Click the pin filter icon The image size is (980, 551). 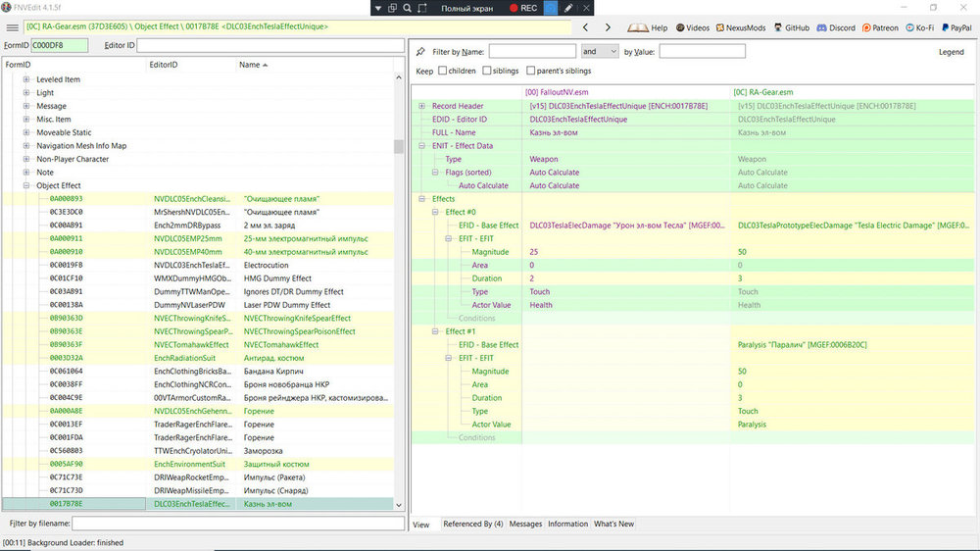(x=420, y=52)
